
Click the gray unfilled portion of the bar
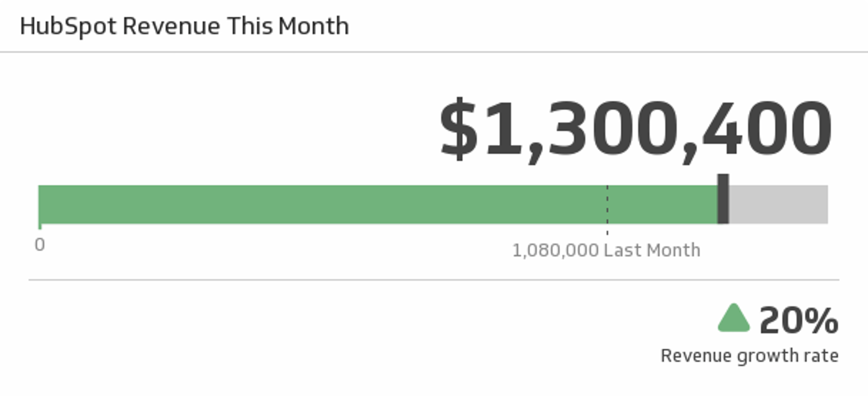pos(778,204)
